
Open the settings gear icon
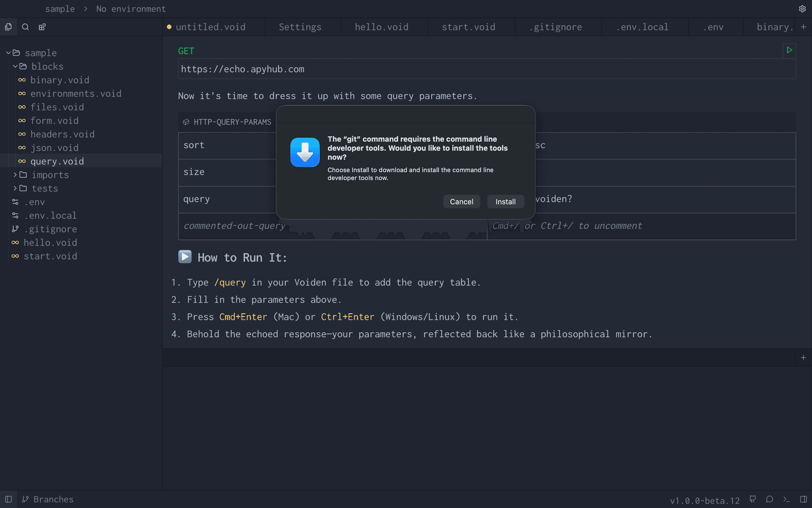click(802, 8)
